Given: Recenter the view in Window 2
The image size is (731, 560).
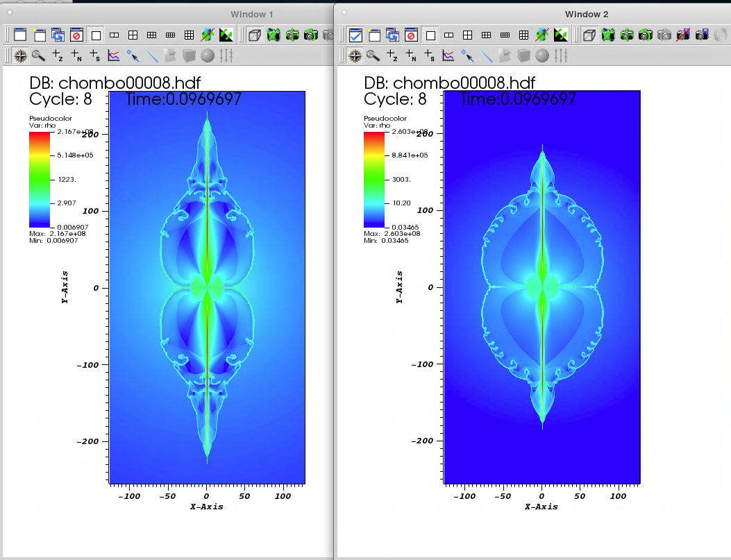Looking at the screenshot, I should 627,35.
